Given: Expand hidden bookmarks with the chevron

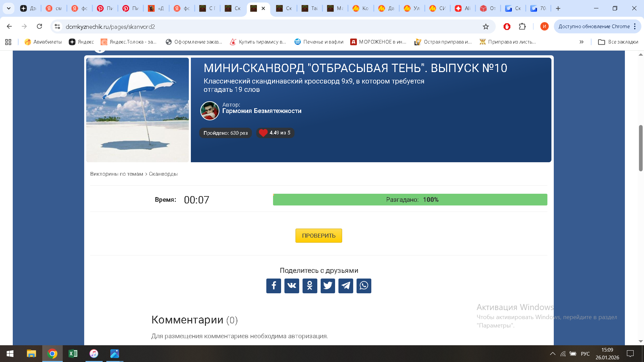Looking at the screenshot, I should tap(581, 42).
